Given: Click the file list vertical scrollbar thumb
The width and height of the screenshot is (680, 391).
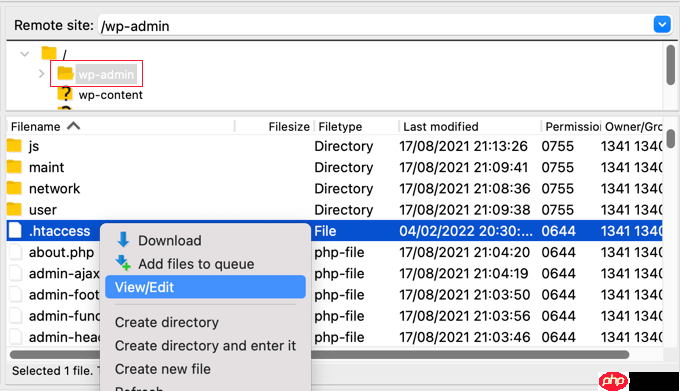Looking at the screenshot, I should point(670,139).
